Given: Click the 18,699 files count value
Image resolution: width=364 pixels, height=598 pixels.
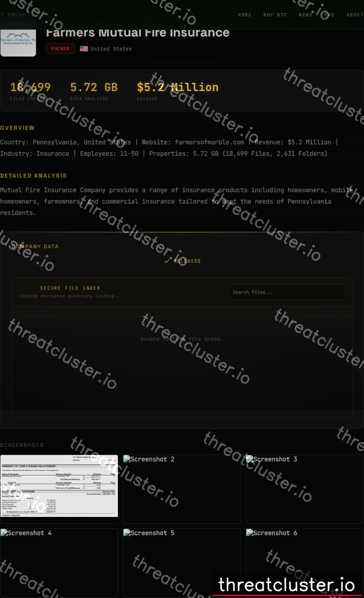Looking at the screenshot, I should pyautogui.click(x=30, y=87).
